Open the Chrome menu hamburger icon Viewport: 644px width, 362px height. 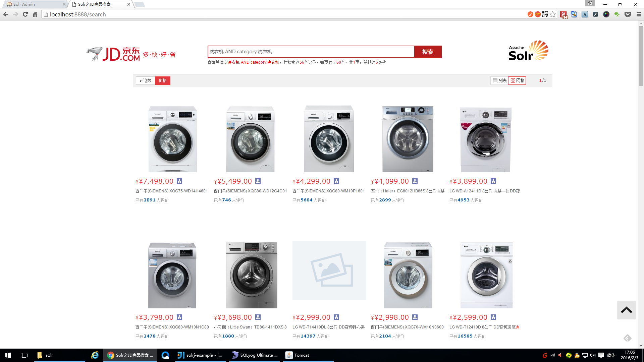tap(639, 14)
